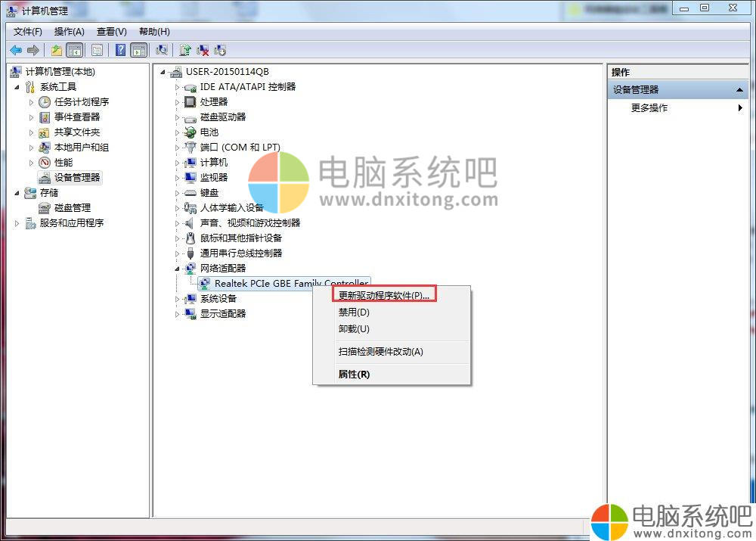
Task: Toggle the show/hide action pane icon
Action: [x=139, y=50]
